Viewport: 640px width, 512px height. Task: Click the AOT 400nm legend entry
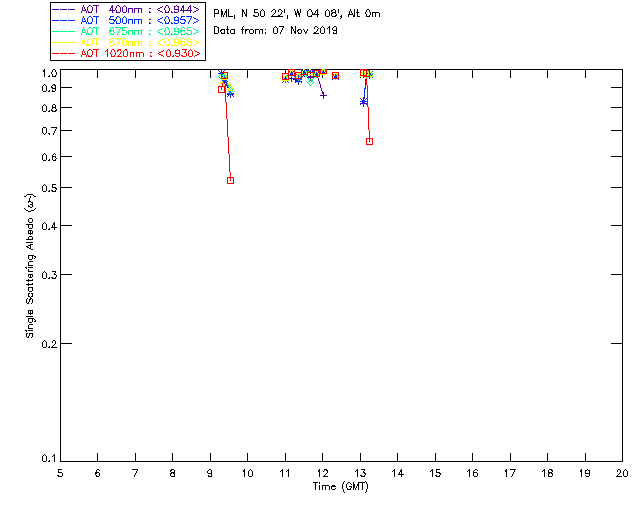(126, 9)
